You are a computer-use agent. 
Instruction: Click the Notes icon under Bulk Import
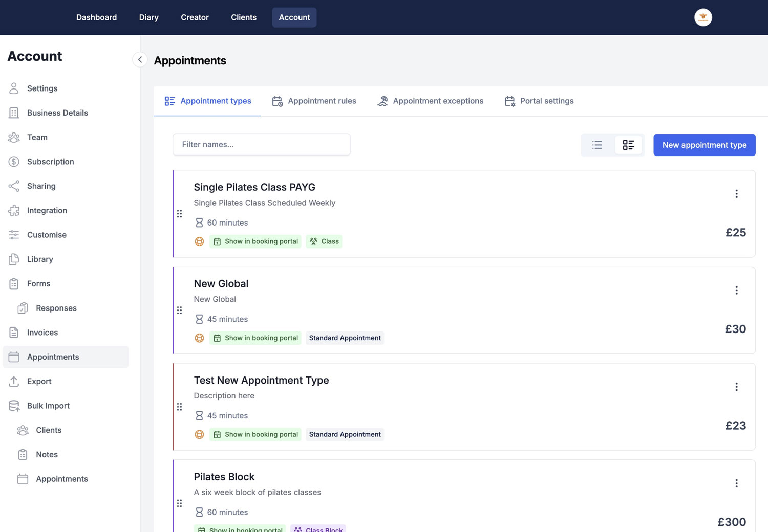point(23,454)
